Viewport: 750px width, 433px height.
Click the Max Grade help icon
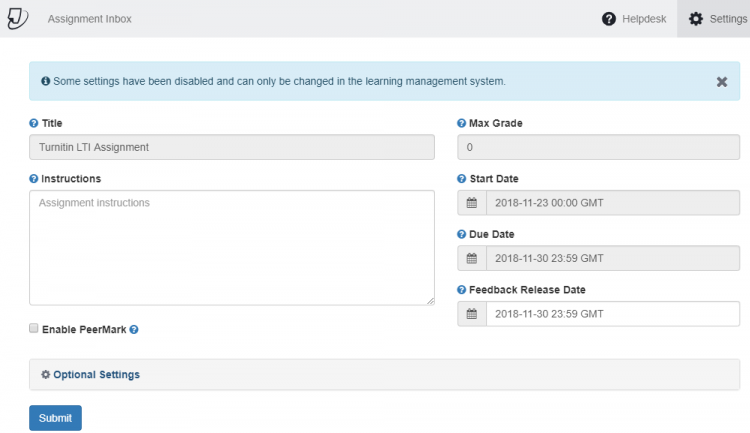(x=462, y=124)
